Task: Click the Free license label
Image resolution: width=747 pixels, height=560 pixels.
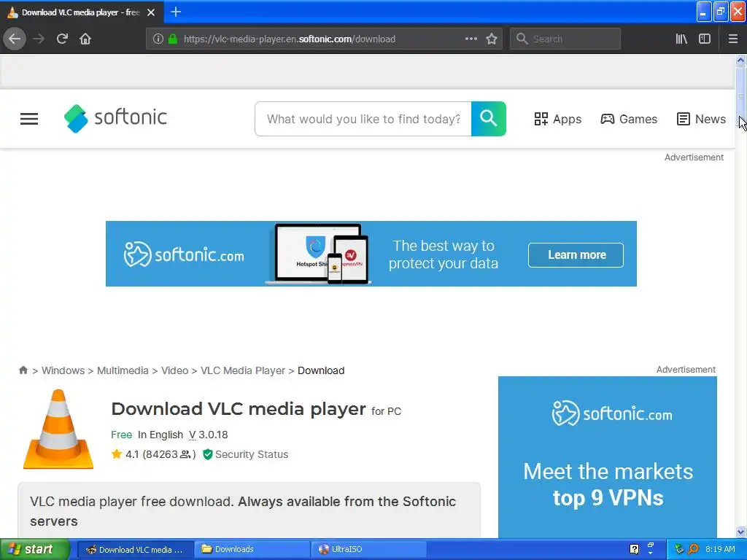Action: (121, 435)
